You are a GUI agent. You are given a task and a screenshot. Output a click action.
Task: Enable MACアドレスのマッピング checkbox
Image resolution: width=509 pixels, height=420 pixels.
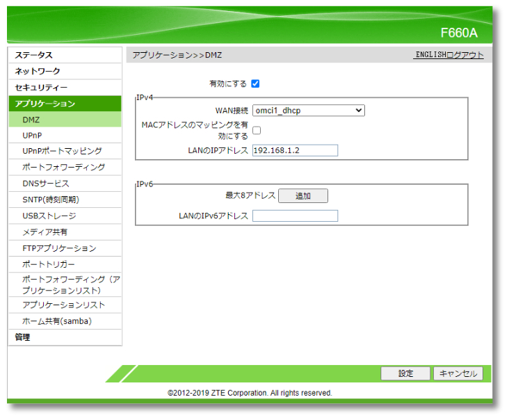(257, 131)
